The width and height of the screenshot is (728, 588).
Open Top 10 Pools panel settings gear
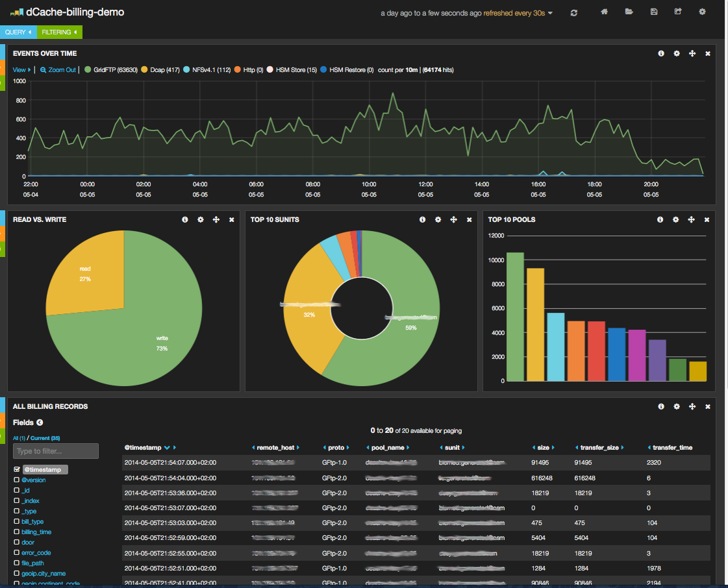click(x=675, y=219)
